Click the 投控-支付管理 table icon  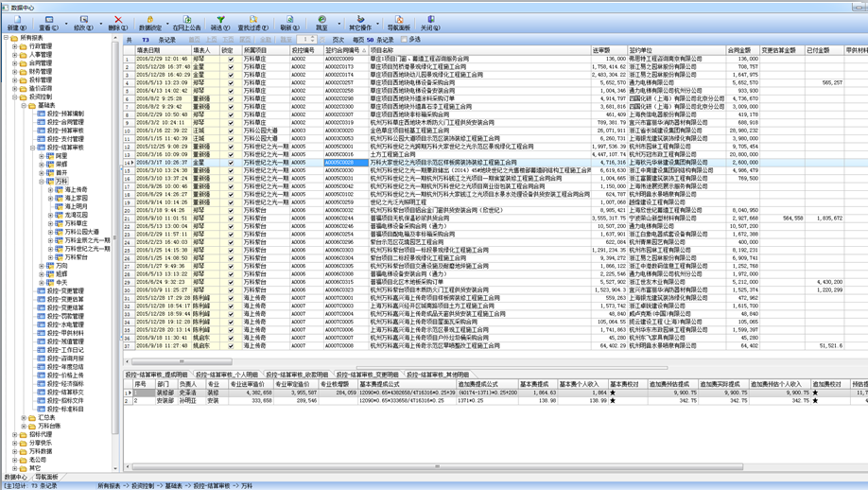tap(41, 139)
